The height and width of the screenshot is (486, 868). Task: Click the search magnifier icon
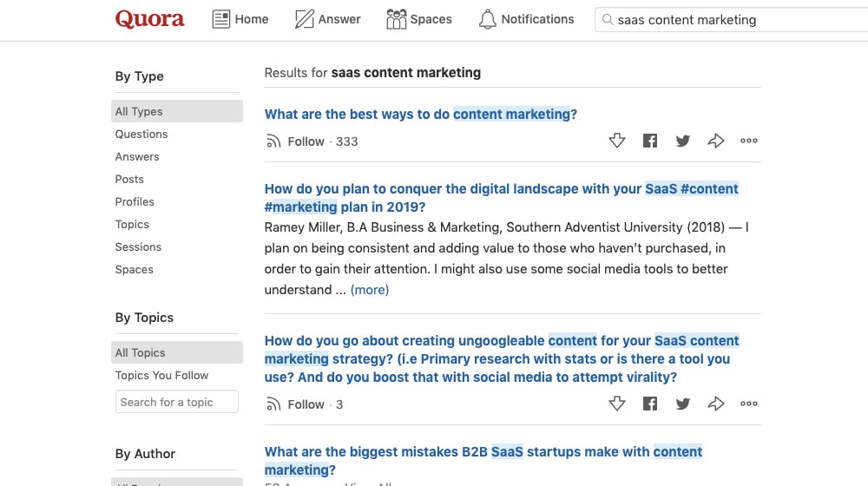click(x=608, y=19)
